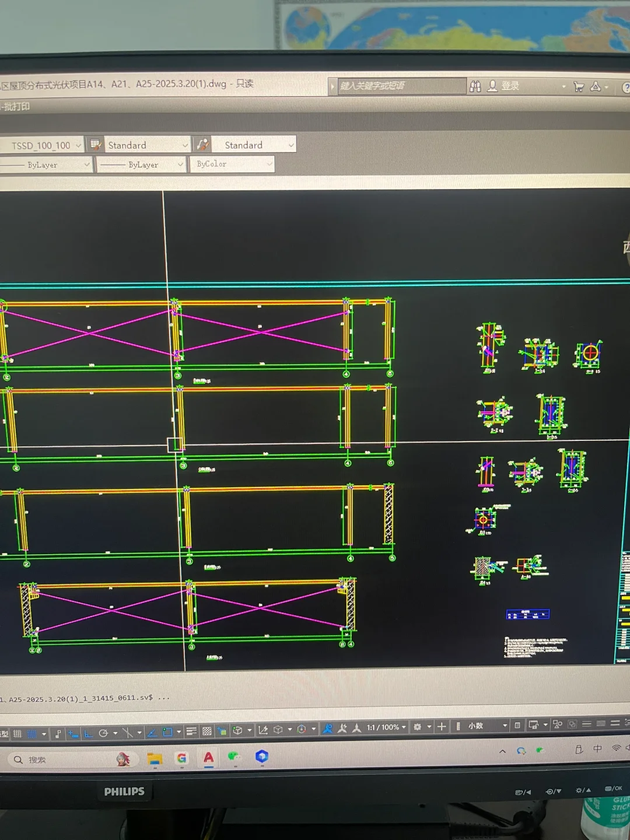Open WeChat icon in taskbar

pos(235,757)
